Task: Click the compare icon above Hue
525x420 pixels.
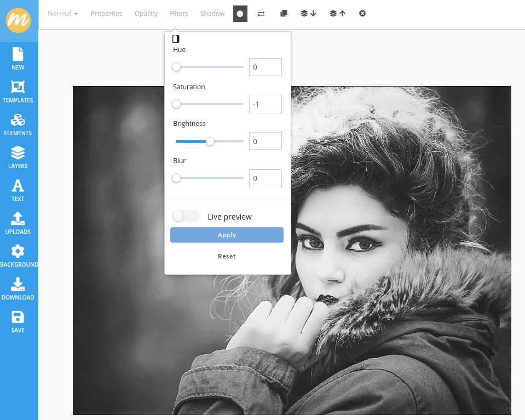Action: (176, 39)
